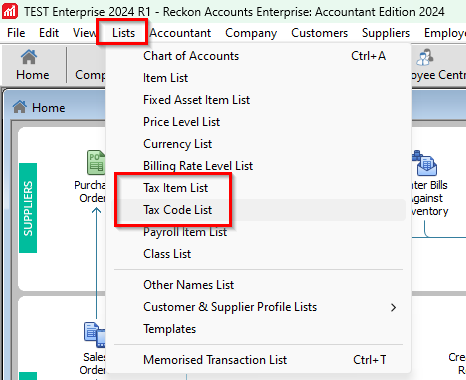Open the Suppliers menu
This screenshot has height=380, width=466.
pyautogui.click(x=386, y=33)
